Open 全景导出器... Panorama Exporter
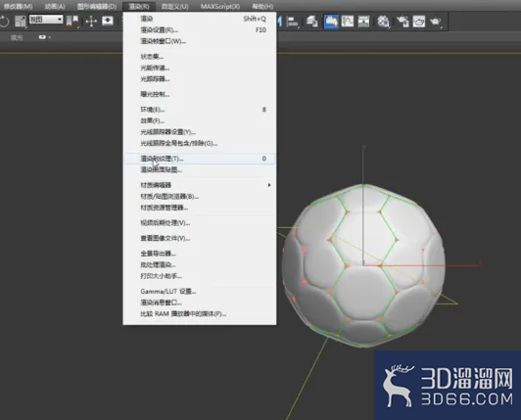The image size is (521, 420). [x=200, y=254]
